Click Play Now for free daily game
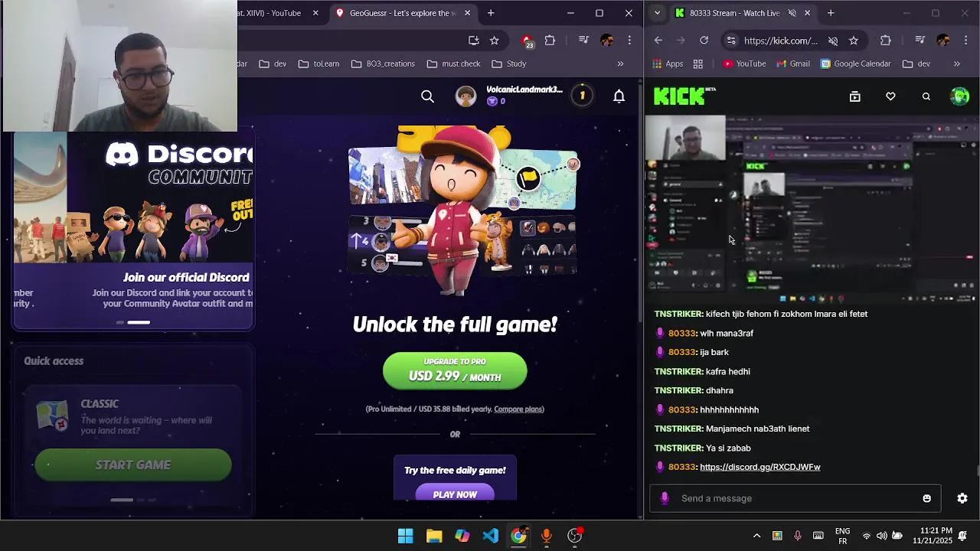This screenshot has height=551, width=980. (455, 494)
